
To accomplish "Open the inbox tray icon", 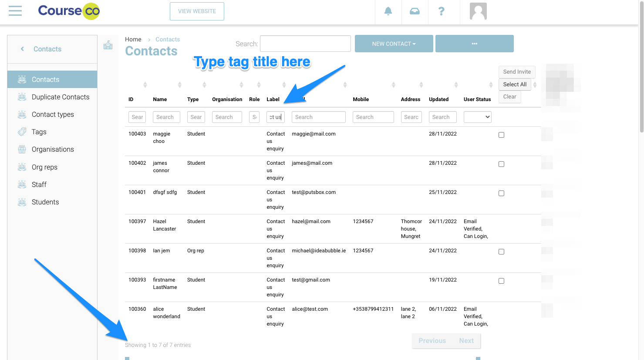I will point(415,11).
